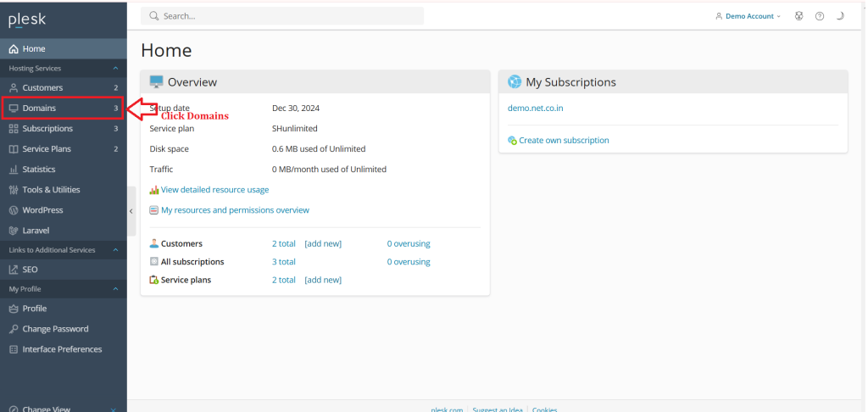Click add new link for Customers
The width and height of the screenshot is (868, 412).
[x=323, y=243]
